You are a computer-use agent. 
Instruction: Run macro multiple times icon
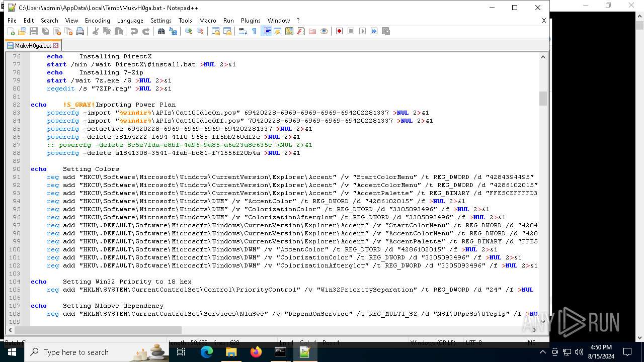pyautogui.click(x=374, y=31)
